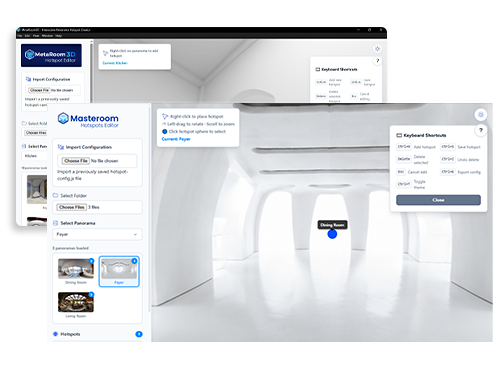Toggle theme sun icon in MetaRoom3D window

coord(377,49)
